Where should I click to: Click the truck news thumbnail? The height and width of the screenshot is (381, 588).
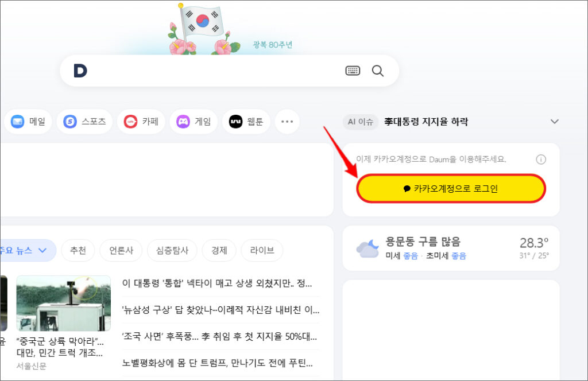(63, 304)
